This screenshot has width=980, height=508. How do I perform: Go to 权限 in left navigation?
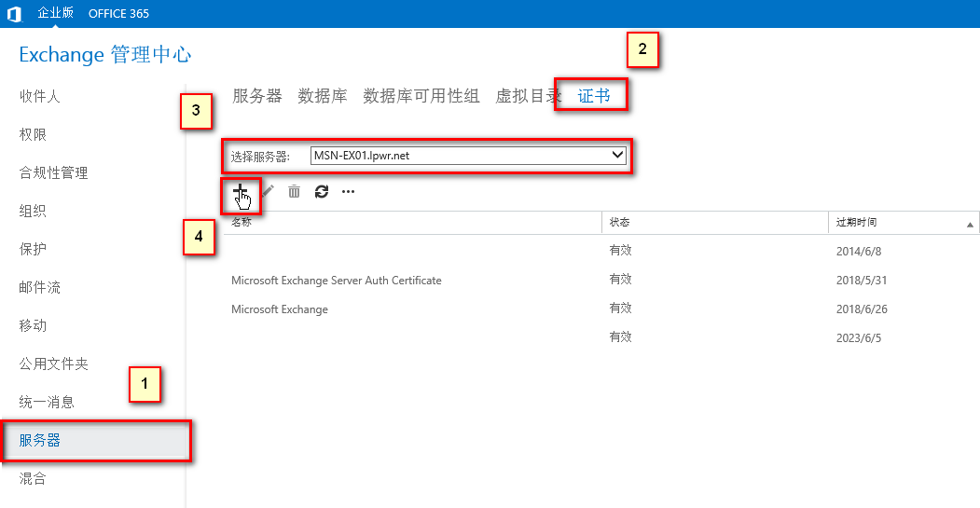pos(33,134)
